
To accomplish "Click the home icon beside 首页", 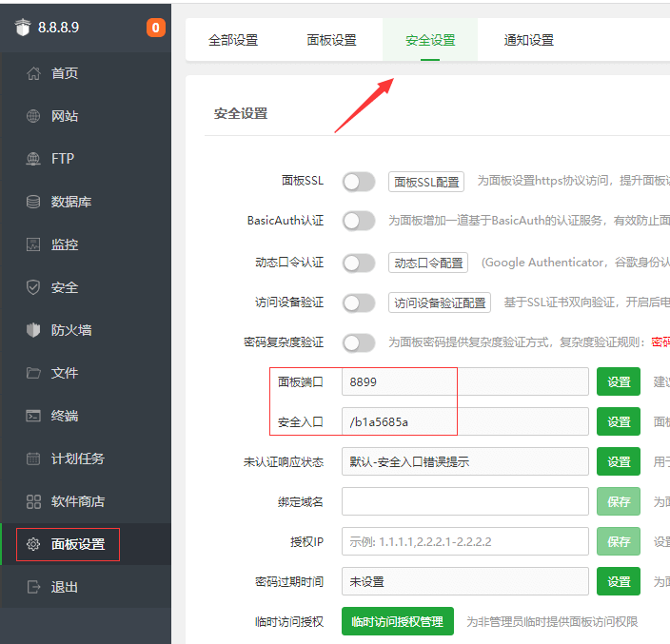I will pos(33,73).
